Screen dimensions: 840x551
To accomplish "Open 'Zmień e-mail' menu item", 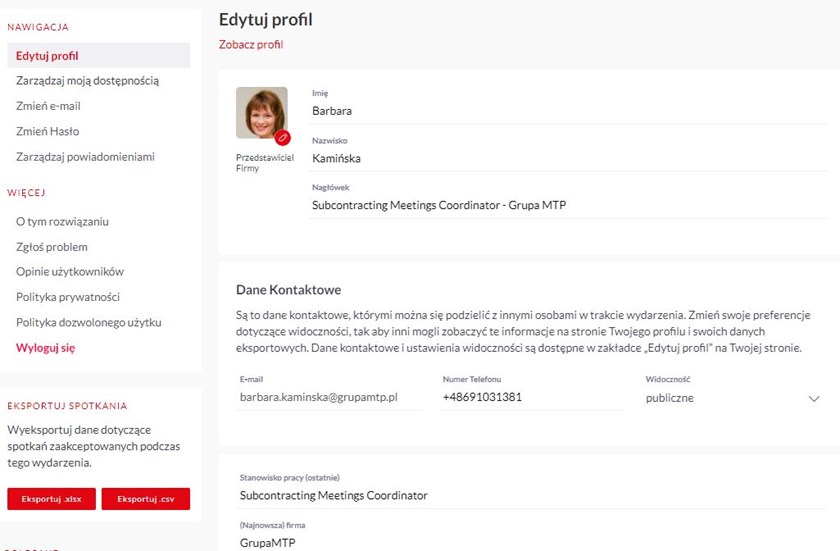I will 48,106.
